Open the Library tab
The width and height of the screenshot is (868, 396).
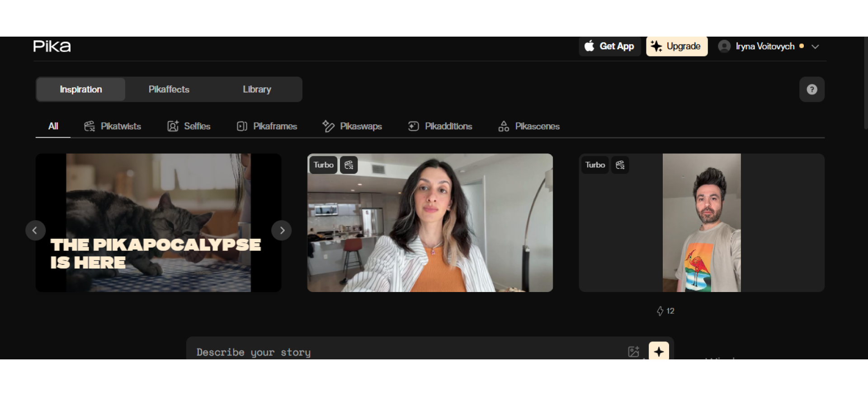click(257, 90)
